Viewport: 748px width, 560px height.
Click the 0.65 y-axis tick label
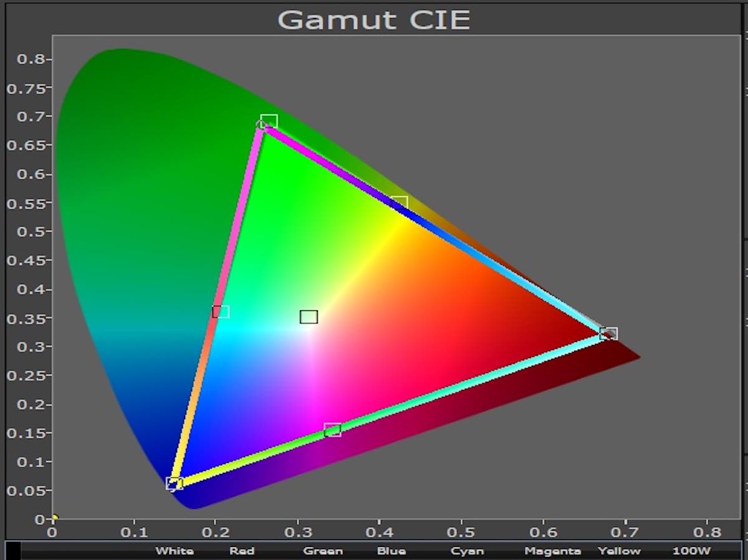click(x=25, y=146)
